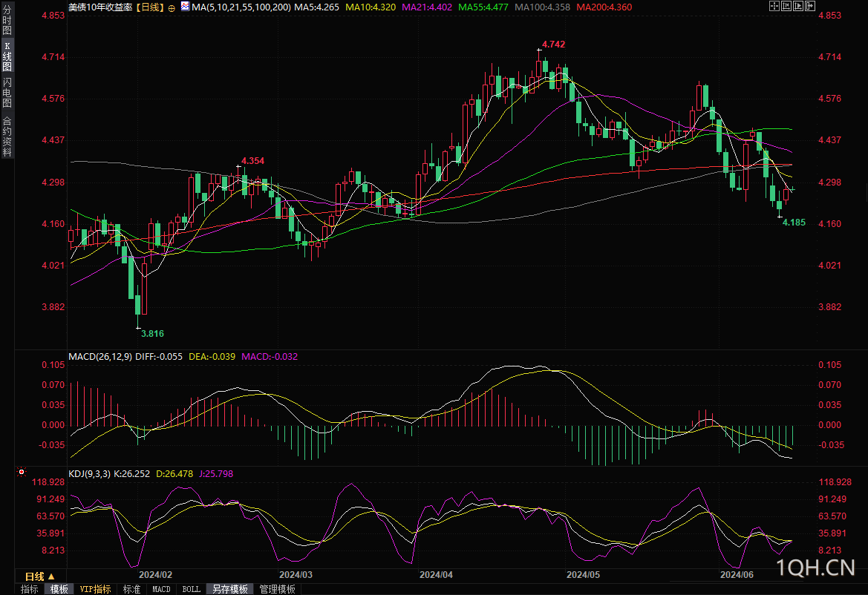
Task: Click the MA55:4.477 value
Action: tap(483, 7)
